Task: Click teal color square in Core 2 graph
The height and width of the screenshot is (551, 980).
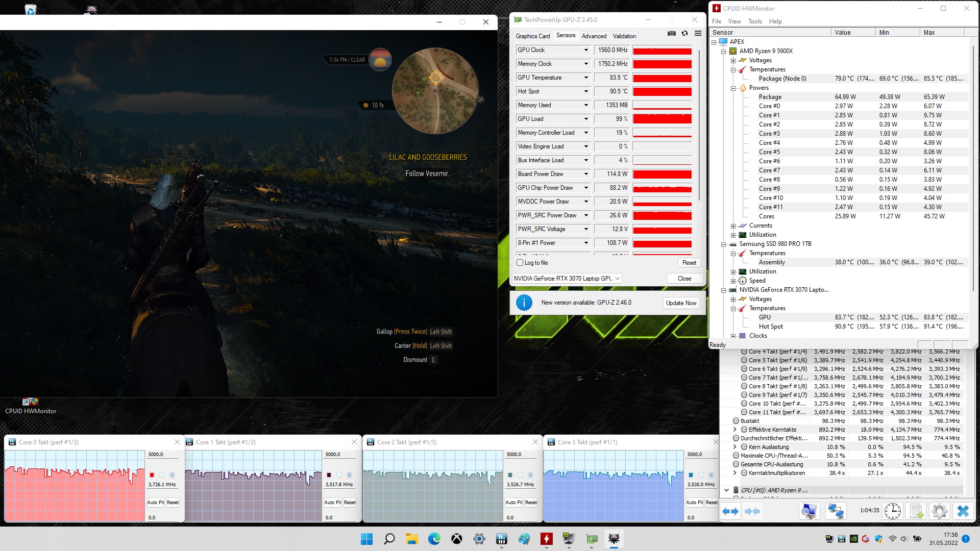Action: (510, 475)
